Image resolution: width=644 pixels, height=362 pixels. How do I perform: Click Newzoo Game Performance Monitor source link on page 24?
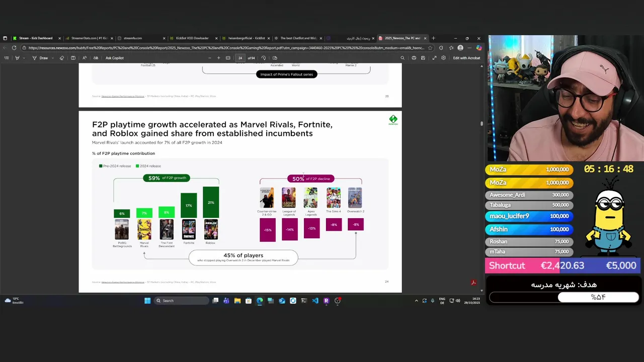tap(123, 282)
